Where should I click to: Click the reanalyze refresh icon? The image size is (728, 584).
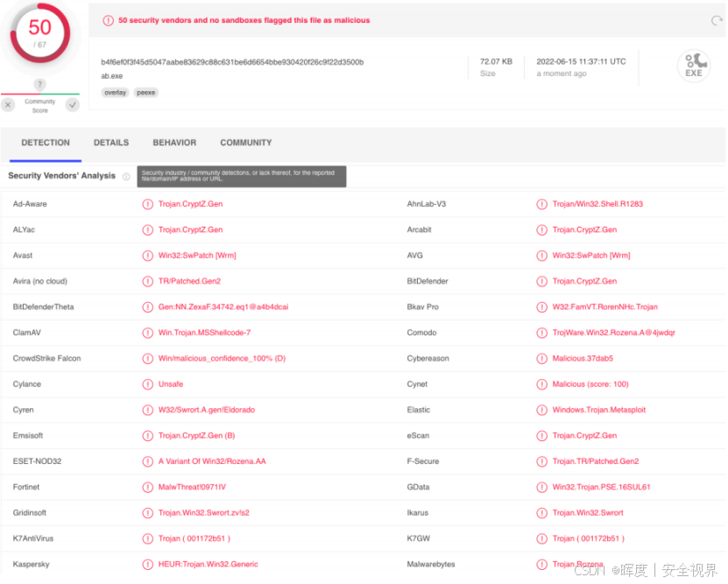[x=717, y=20]
